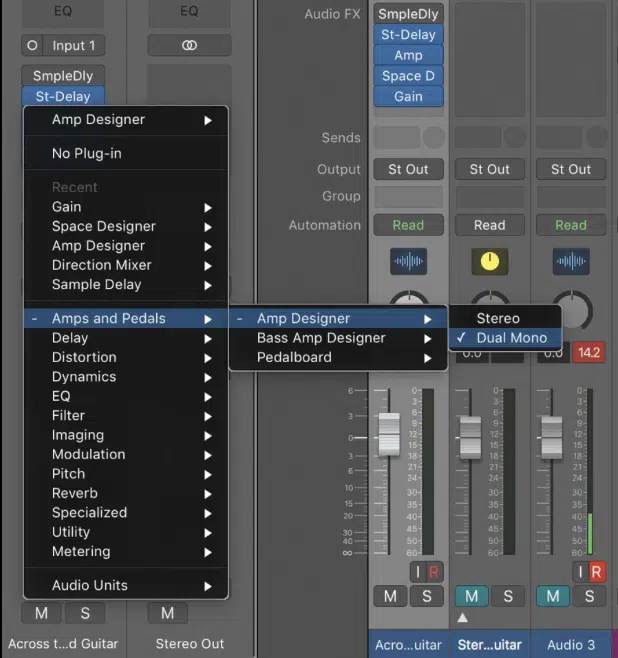
Task: Expand the Delay plug-in submenu
Action: pyautogui.click(x=126, y=338)
